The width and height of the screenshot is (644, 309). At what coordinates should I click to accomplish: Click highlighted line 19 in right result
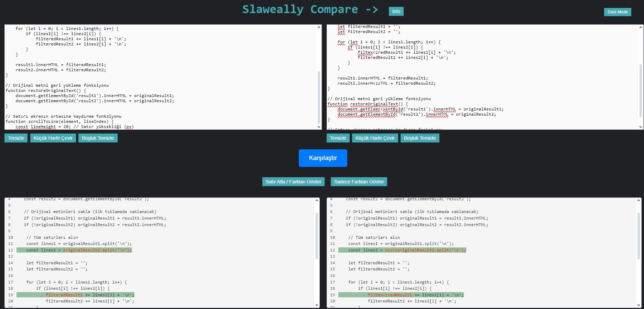[401, 295]
